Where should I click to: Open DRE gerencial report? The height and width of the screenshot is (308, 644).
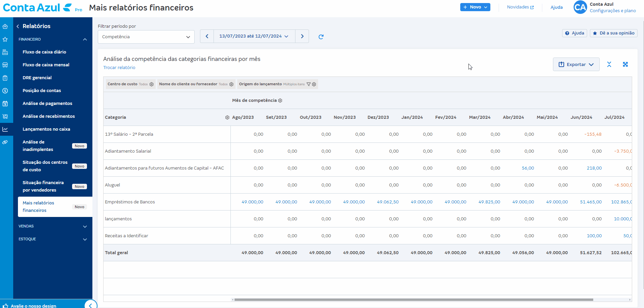pyautogui.click(x=37, y=78)
